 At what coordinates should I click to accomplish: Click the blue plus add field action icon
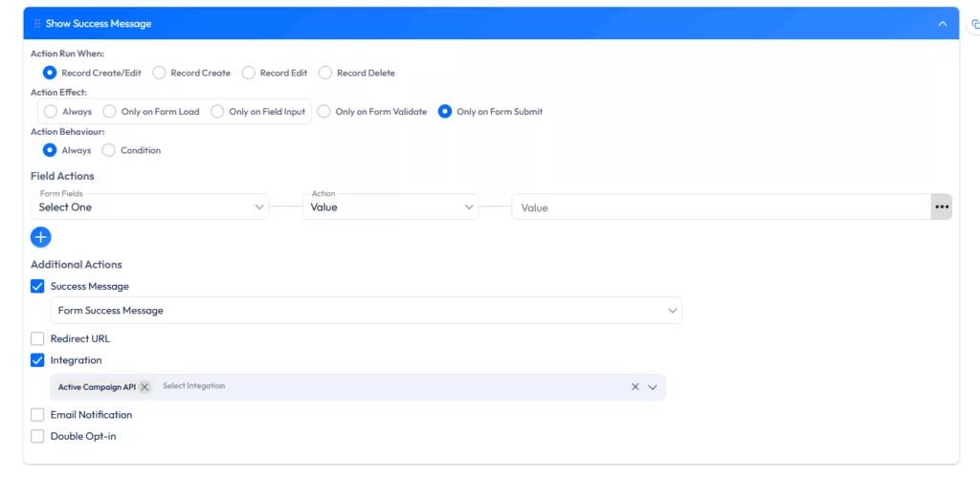(x=40, y=237)
